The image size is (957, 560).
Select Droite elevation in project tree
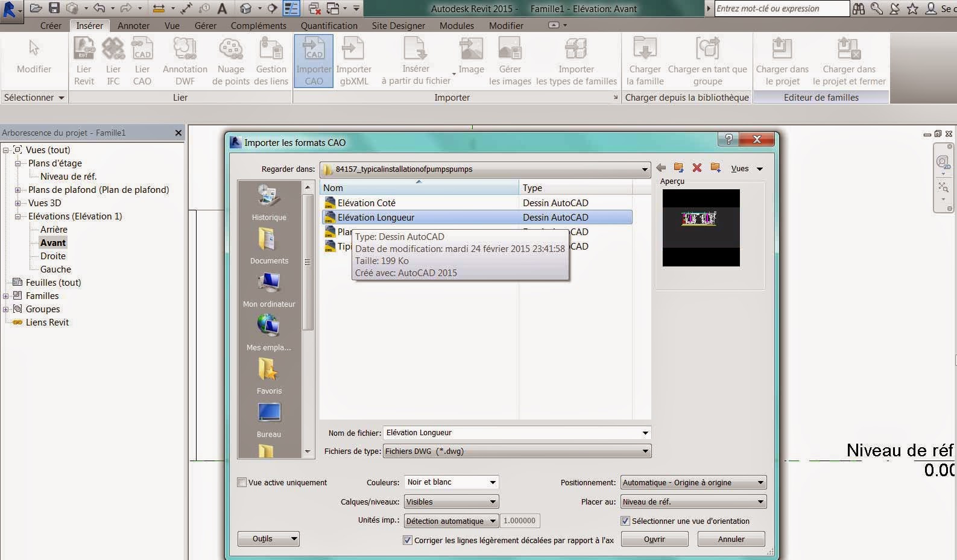click(x=53, y=256)
